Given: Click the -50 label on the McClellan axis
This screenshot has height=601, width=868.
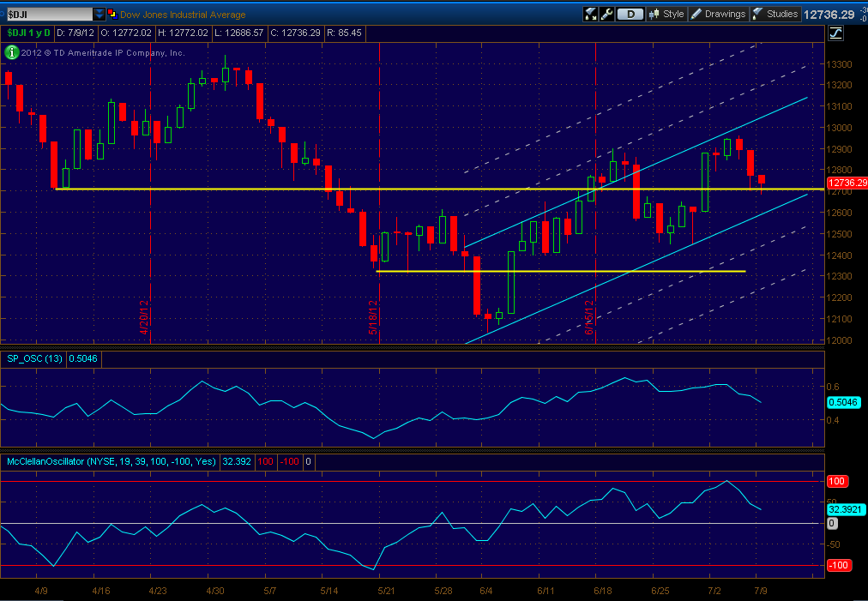Looking at the screenshot, I should 835,544.
